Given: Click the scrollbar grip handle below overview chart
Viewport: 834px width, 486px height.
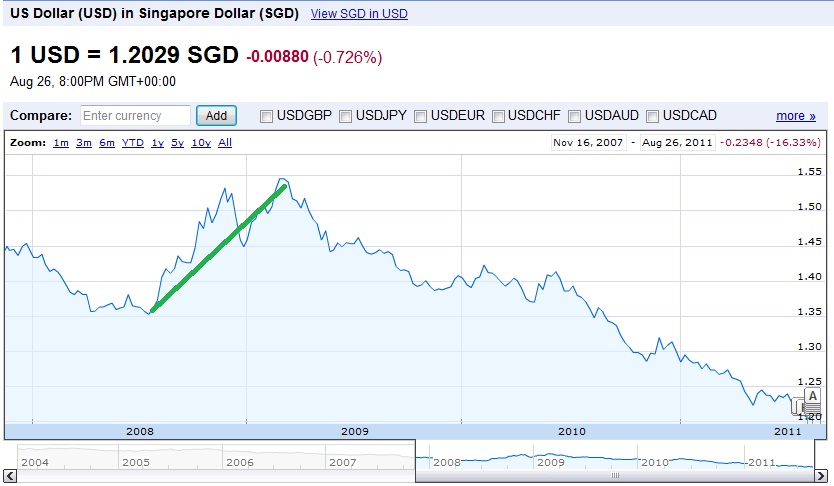Looking at the screenshot, I should click(x=616, y=476).
